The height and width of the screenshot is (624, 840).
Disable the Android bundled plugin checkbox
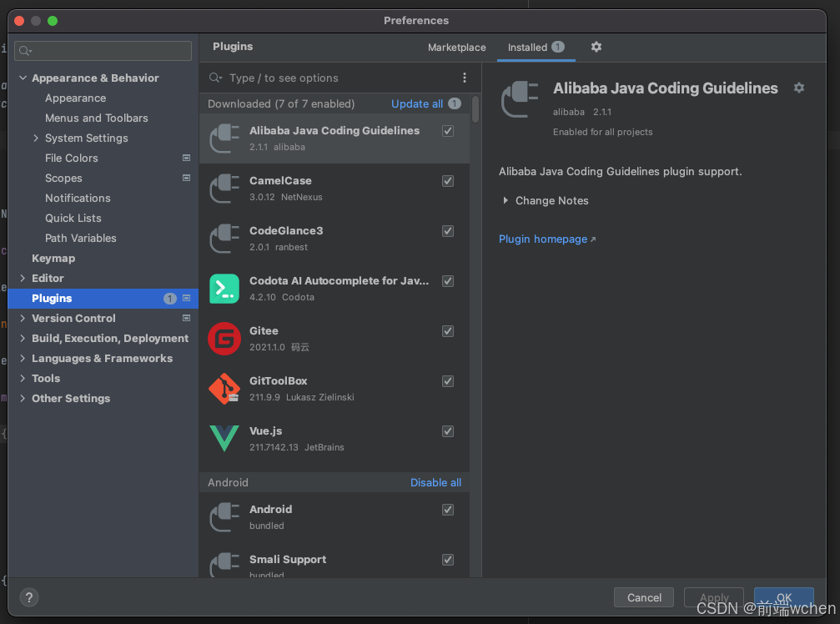pos(448,510)
